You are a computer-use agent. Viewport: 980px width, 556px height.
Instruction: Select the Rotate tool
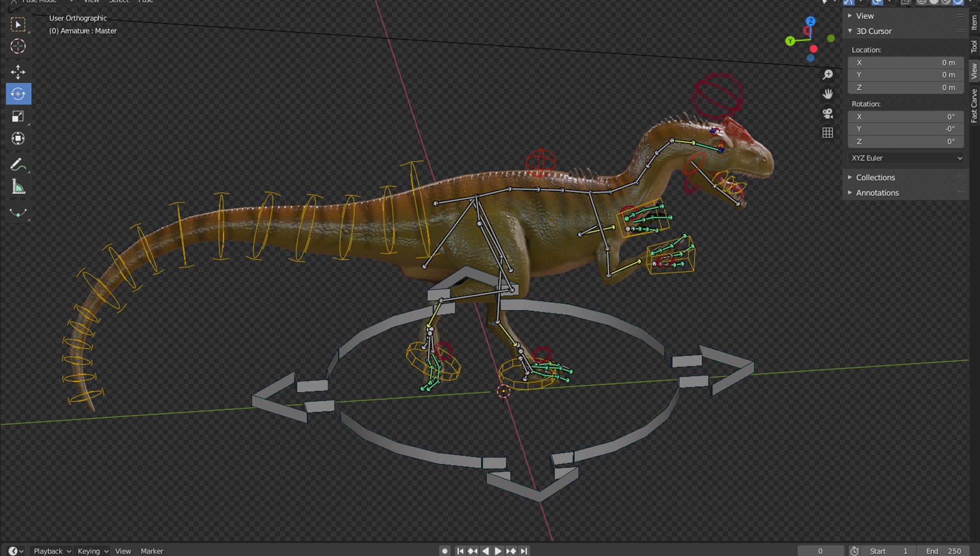18,94
